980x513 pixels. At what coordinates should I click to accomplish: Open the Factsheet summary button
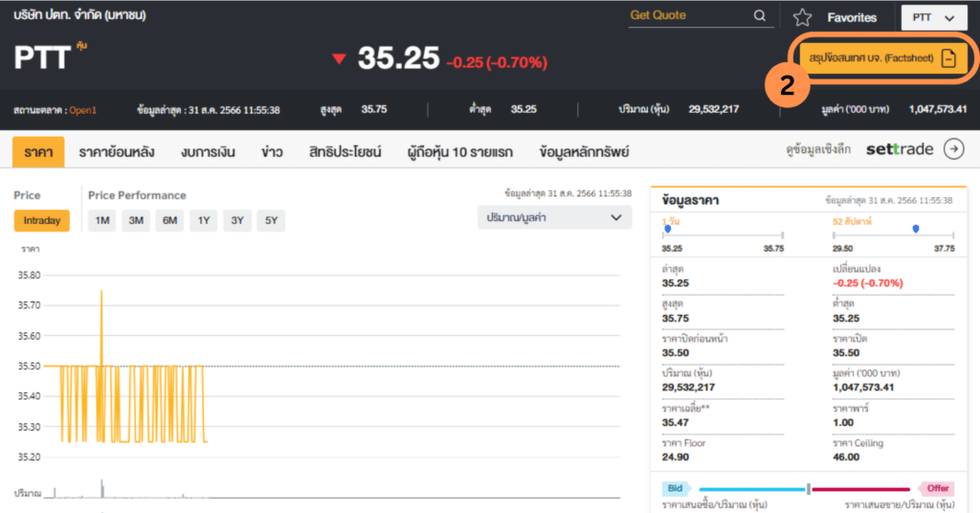click(883, 58)
